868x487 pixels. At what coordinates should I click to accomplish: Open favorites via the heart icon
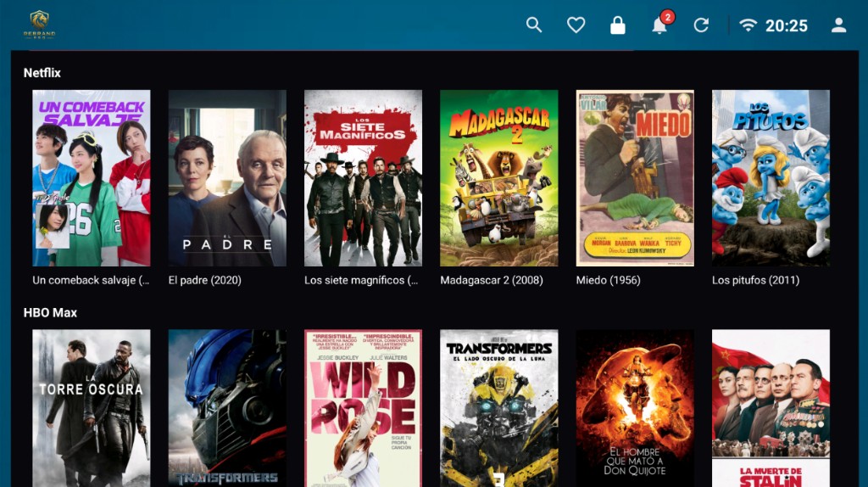click(x=576, y=25)
